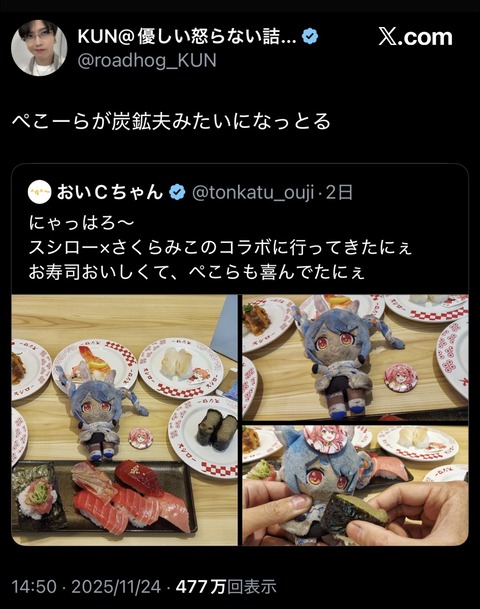
Task: Open KUN's round profile avatar
Action: (39, 48)
